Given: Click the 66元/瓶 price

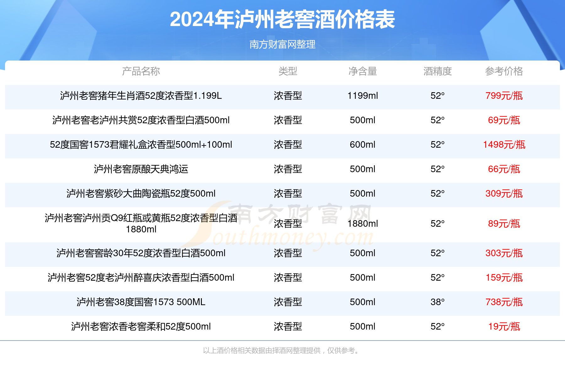Looking at the screenshot, I should [504, 169].
